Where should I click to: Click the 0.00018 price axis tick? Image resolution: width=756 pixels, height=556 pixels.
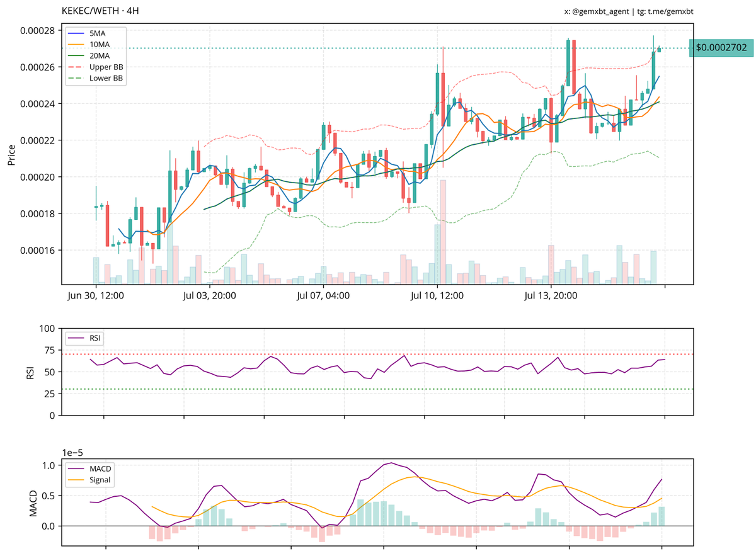(38, 213)
